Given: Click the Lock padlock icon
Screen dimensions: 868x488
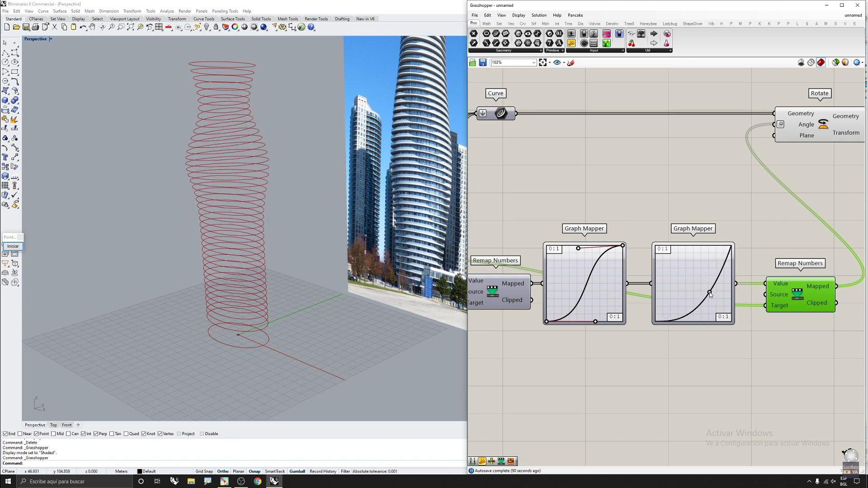Looking at the screenshot, I should click(x=216, y=27).
